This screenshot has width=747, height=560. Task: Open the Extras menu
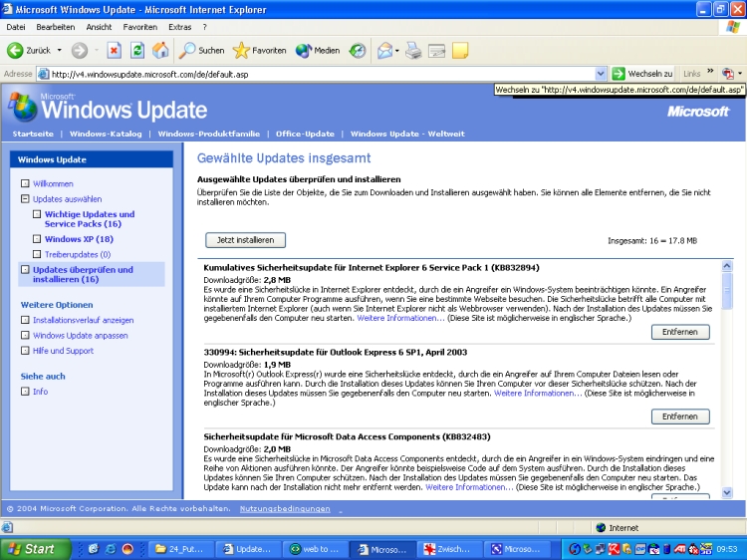[x=179, y=27]
